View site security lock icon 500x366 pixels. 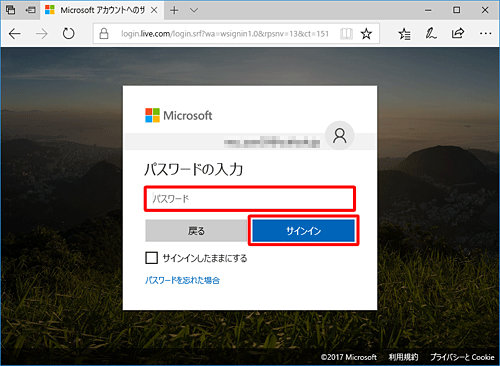(x=104, y=33)
